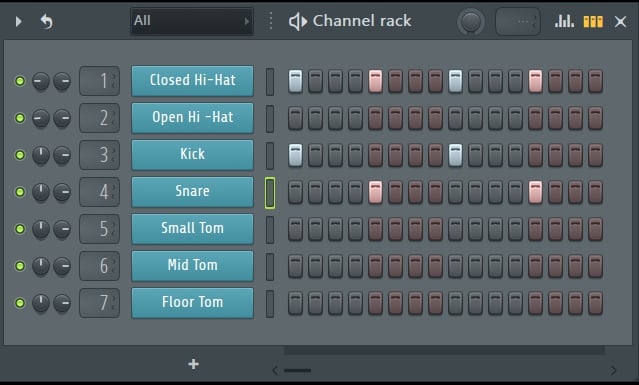The width and height of the screenshot is (639, 385).
Task: Click the scroll left arrow at bottom
Action: [x=275, y=370]
